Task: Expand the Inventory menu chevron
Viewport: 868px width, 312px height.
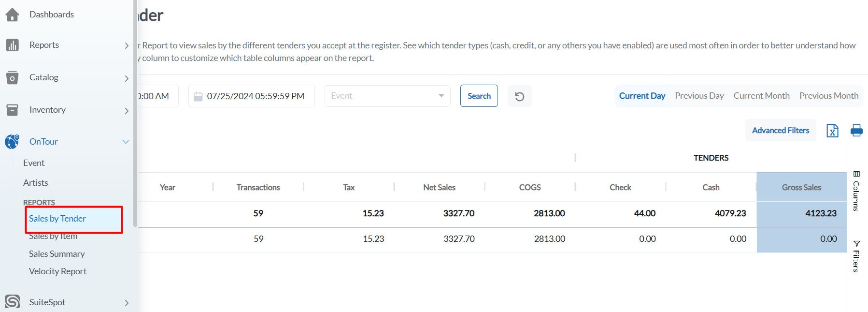Action: coord(127,110)
